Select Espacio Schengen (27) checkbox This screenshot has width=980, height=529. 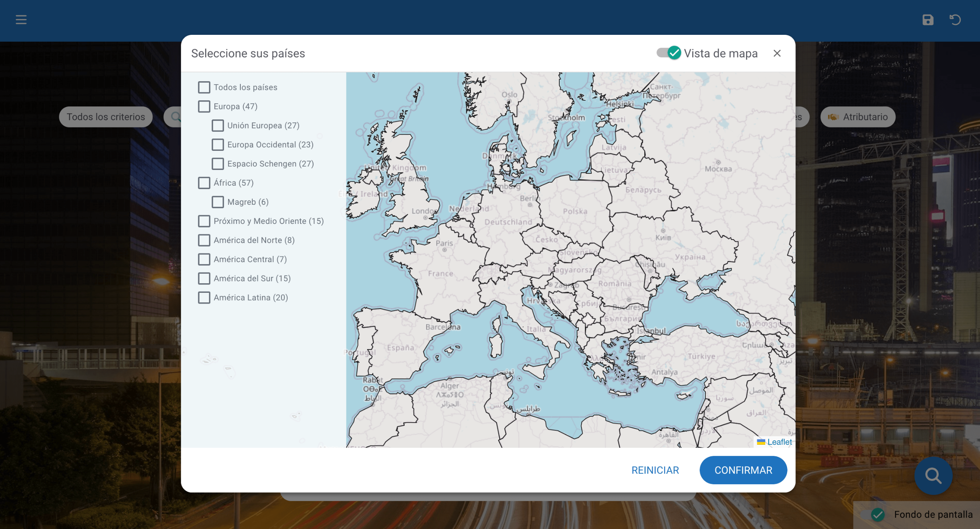(218, 164)
